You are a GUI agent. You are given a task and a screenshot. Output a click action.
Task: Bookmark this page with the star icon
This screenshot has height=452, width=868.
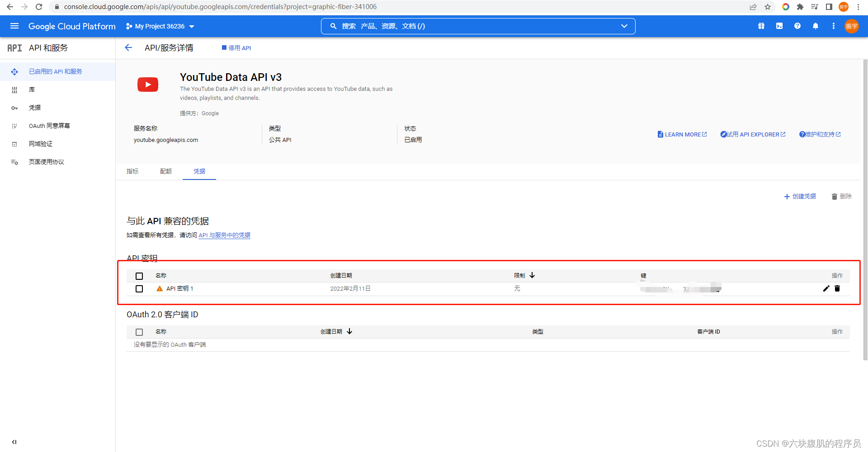coord(768,7)
